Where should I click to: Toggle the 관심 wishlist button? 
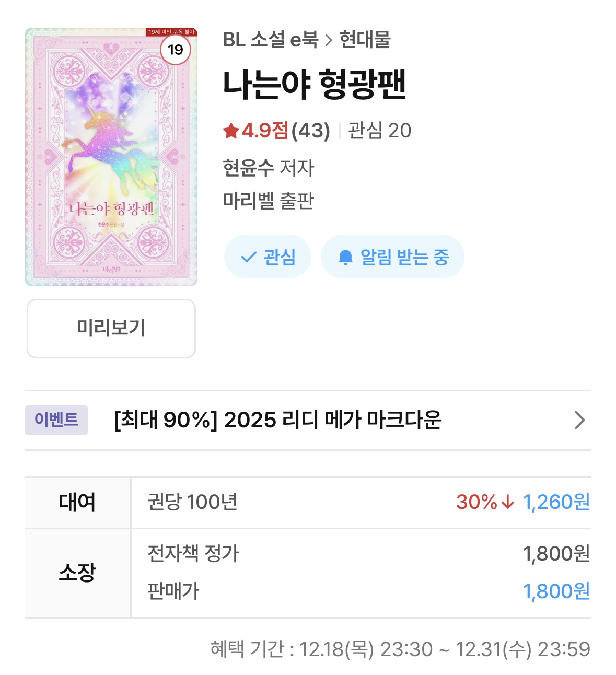268,257
